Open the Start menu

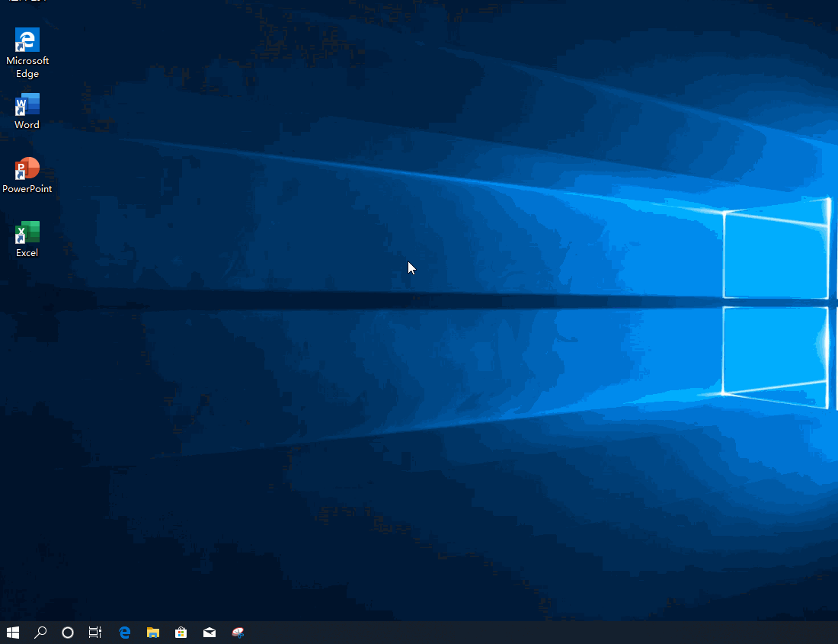11,633
